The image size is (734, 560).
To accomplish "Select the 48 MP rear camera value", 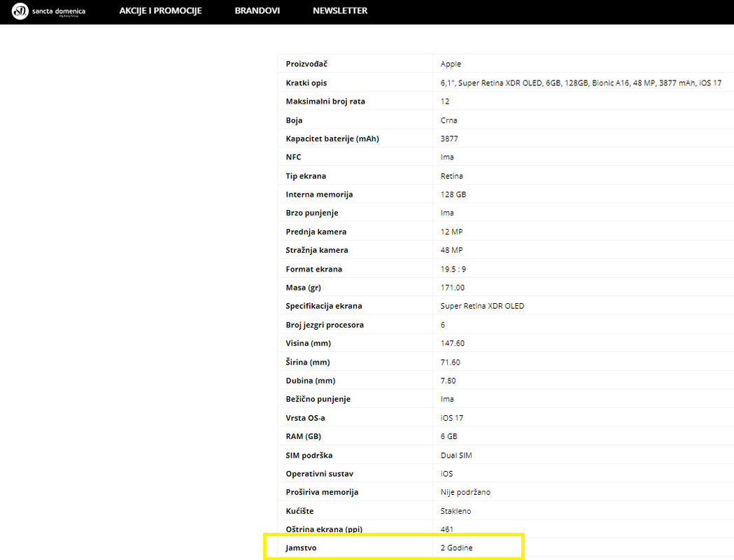I will [x=451, y=250].
